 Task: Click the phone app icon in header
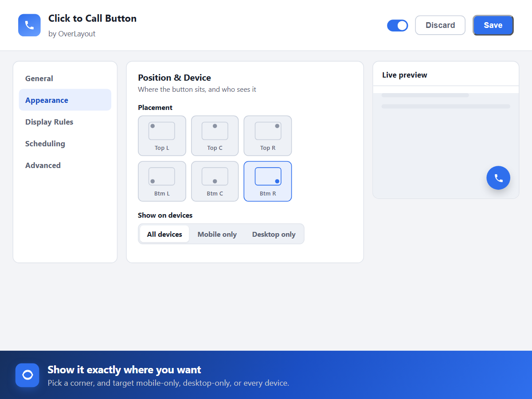click(x=29, y=25)
